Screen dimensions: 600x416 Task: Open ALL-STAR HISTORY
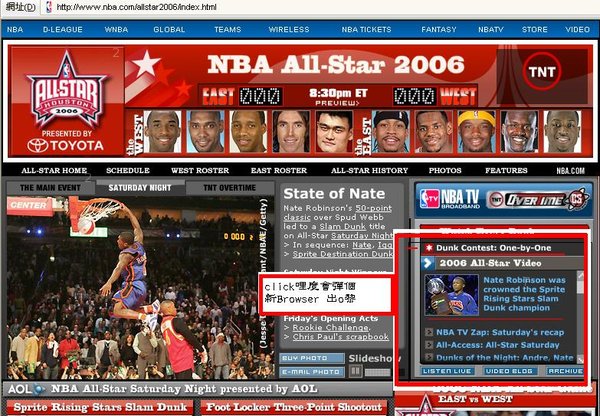click(x=370, y=170)
